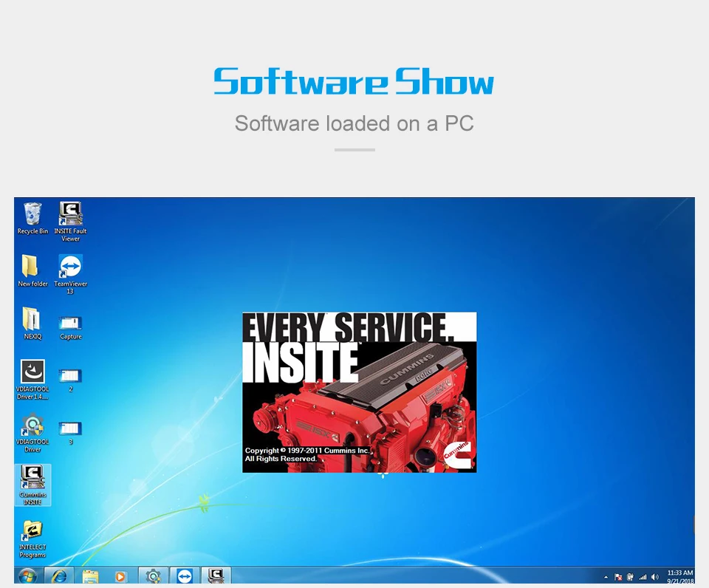This screenshot has height=588, width=709.
Task: Select the TeamViewer 13 desktop shortcut
Action: point(71,275)
